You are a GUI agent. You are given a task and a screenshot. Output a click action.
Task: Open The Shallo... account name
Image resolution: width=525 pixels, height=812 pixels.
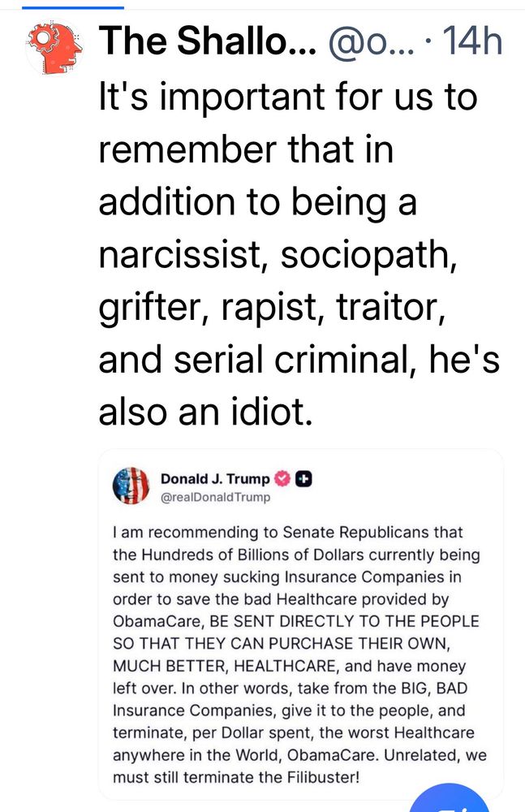(x=208, y=41)
